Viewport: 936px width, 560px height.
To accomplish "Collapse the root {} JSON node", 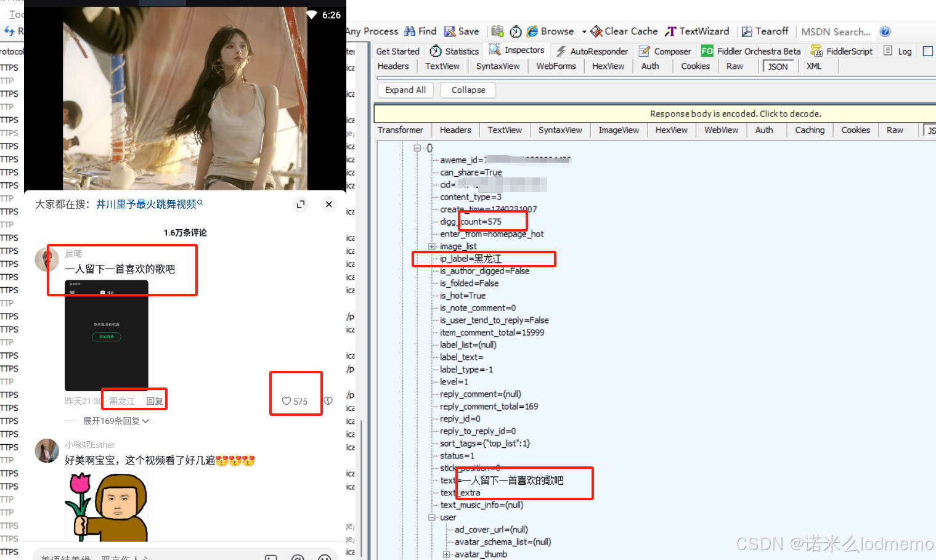I will (417, 148).
